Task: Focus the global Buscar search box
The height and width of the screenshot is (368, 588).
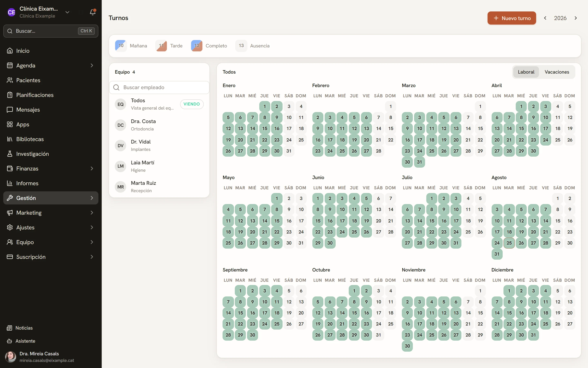Action: (51, 31)
